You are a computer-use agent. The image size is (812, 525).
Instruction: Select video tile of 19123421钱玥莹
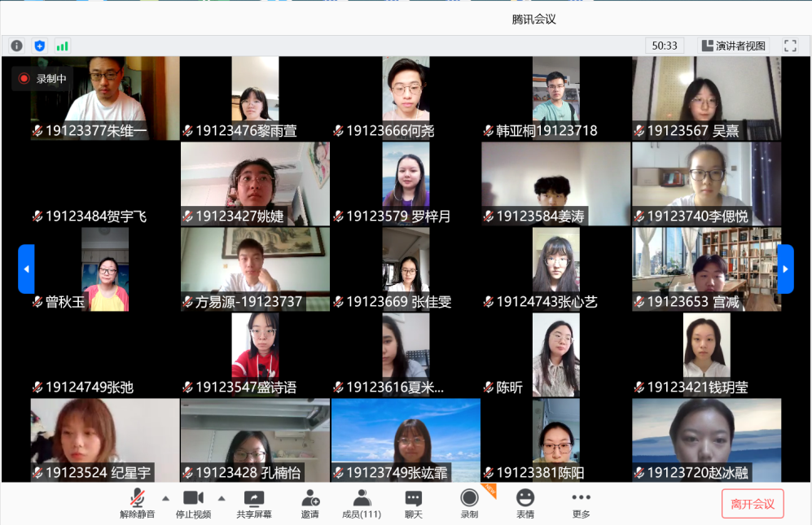pos(707,355)
